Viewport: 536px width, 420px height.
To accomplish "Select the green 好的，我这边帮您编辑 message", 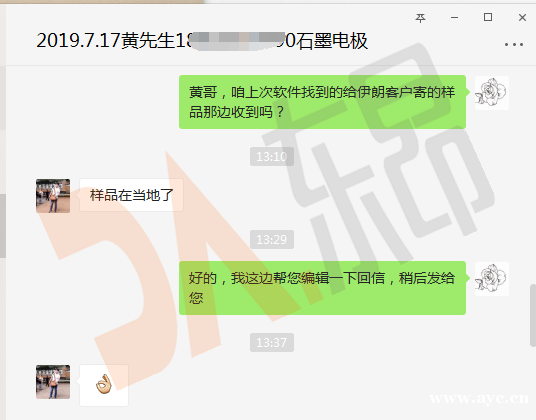I will (x=322, y=288).
